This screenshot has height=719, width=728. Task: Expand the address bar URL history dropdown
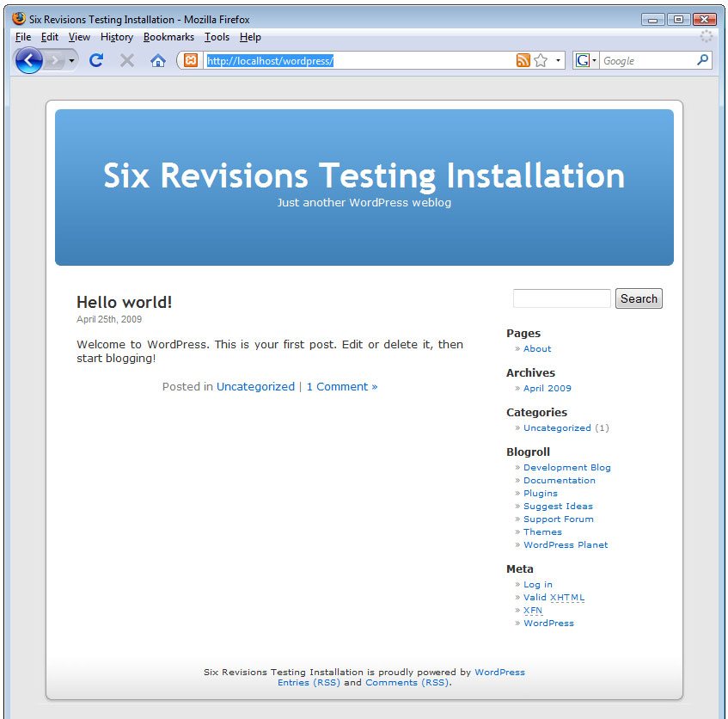pos(558,61)
